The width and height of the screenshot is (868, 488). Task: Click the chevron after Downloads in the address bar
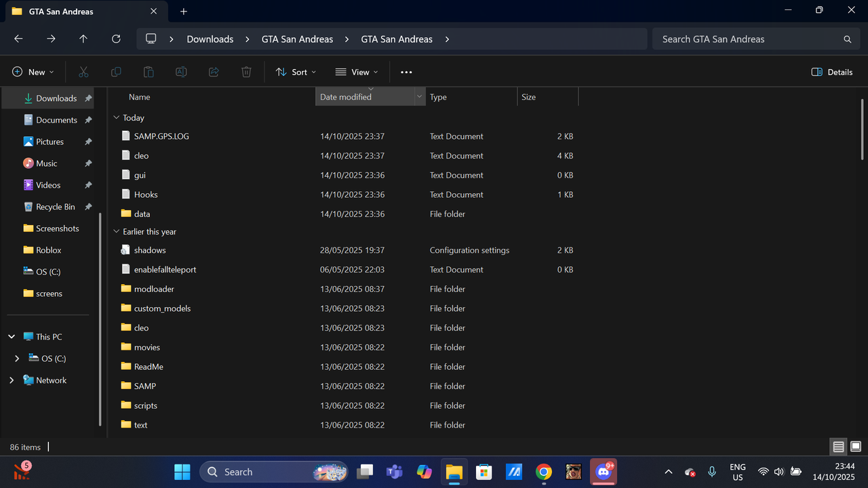[x=248, y=39]
